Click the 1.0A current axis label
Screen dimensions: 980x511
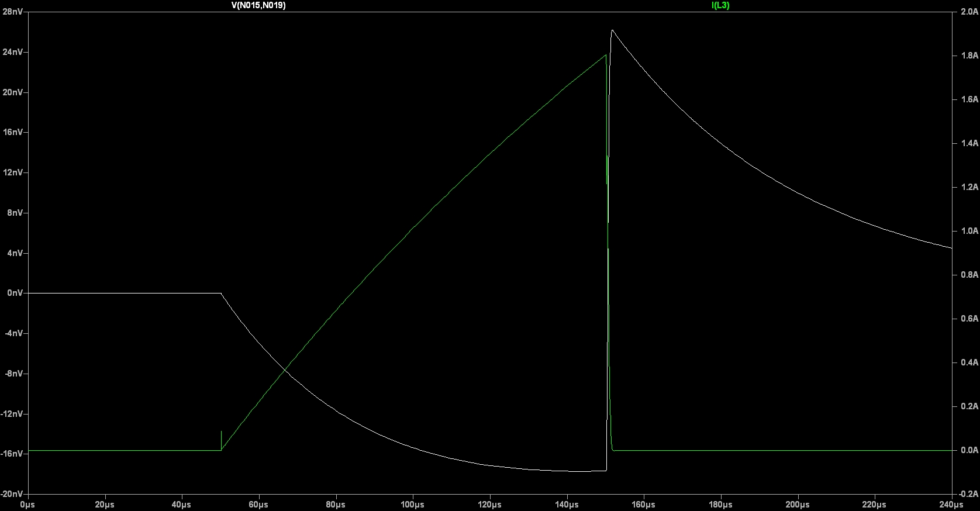pyautogui.click(x=969, y=231)
